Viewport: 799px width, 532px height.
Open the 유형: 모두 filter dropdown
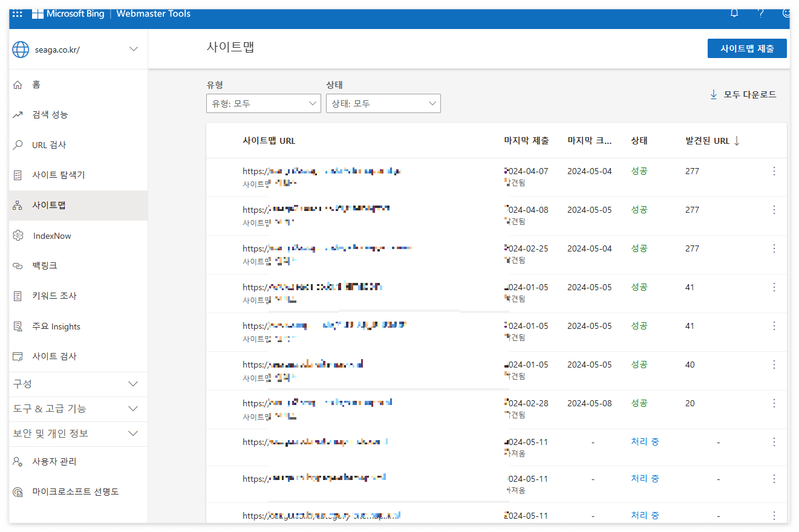tap(263, 103)
